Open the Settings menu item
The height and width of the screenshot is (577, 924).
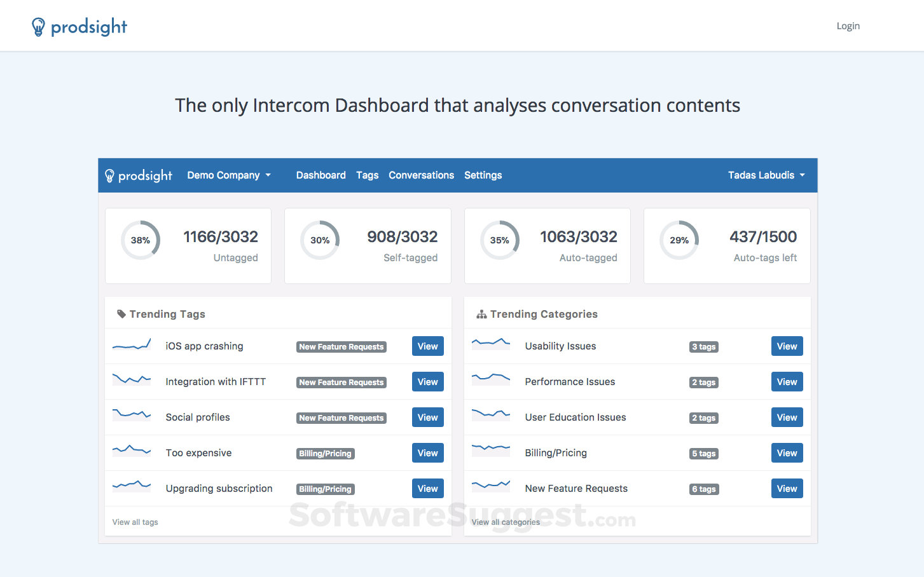point(483,175)
